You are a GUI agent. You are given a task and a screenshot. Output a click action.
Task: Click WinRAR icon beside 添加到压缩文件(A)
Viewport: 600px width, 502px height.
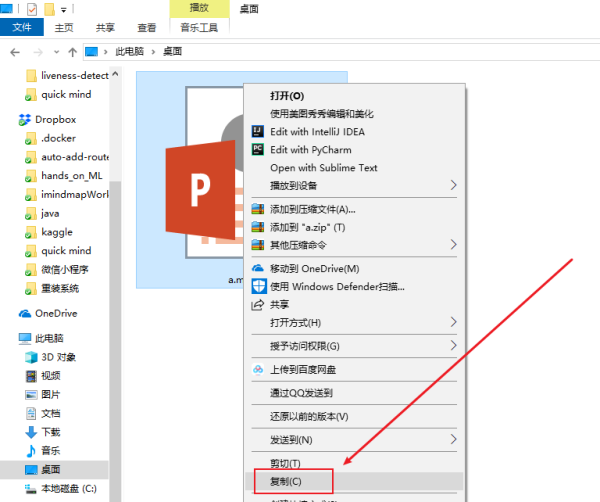(258, 209)
